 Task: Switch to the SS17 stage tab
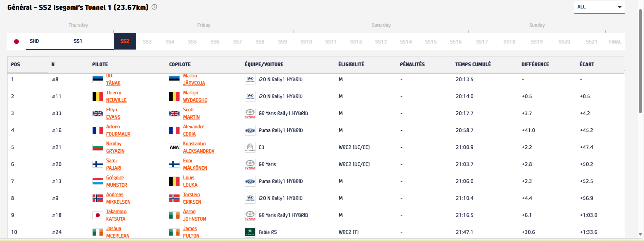pos(482,42)
